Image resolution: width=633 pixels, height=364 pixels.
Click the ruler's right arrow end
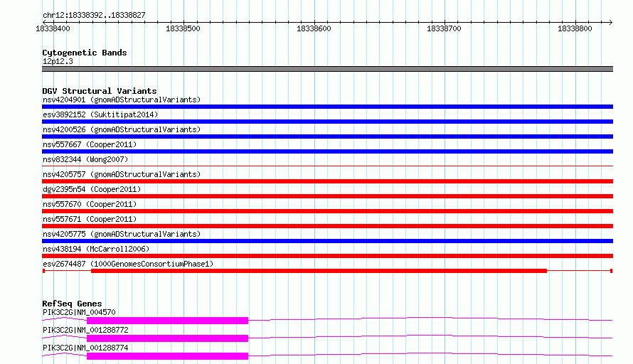pos(611,22)
